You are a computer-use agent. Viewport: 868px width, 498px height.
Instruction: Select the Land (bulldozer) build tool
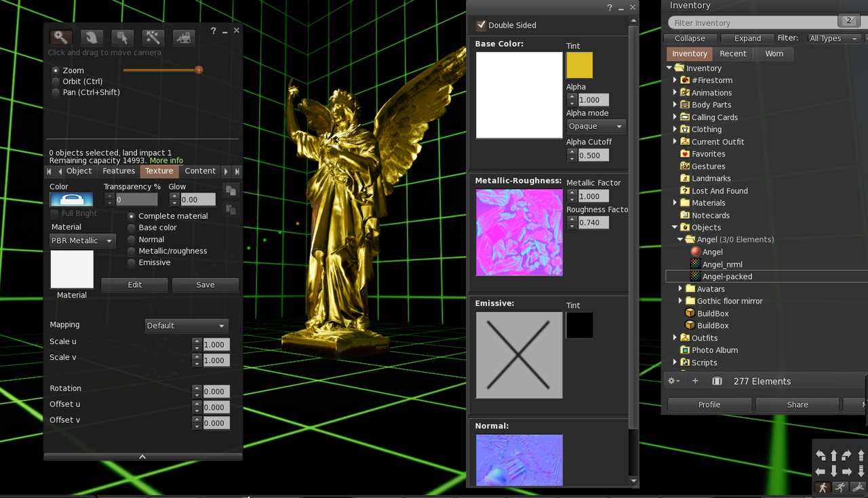183,37
